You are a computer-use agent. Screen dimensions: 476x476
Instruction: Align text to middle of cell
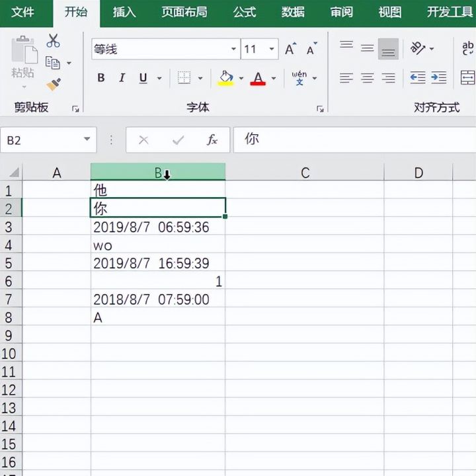tap(368, 48)
